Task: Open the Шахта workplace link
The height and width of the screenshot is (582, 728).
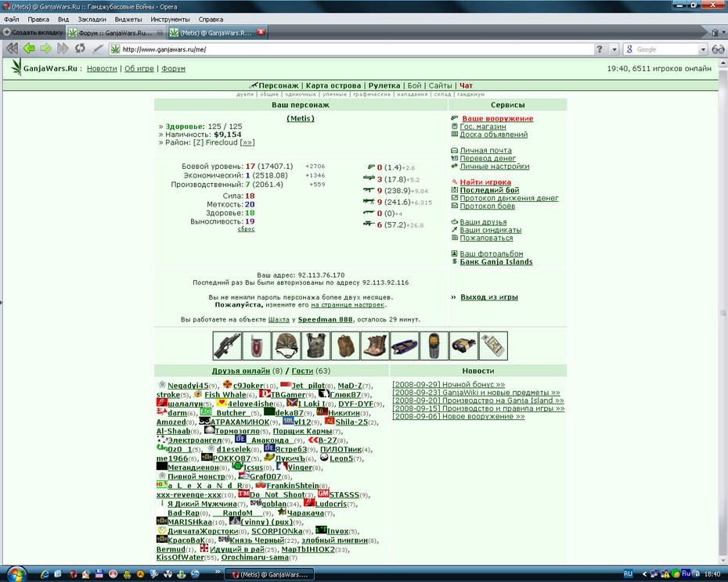Action: pyautogui.click(x=279, y=319)
